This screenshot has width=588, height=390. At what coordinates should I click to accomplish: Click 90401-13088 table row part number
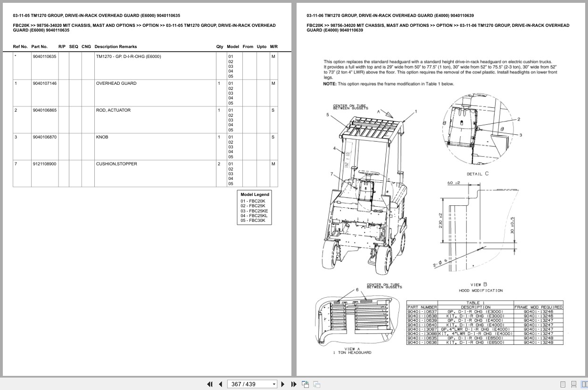422,333
